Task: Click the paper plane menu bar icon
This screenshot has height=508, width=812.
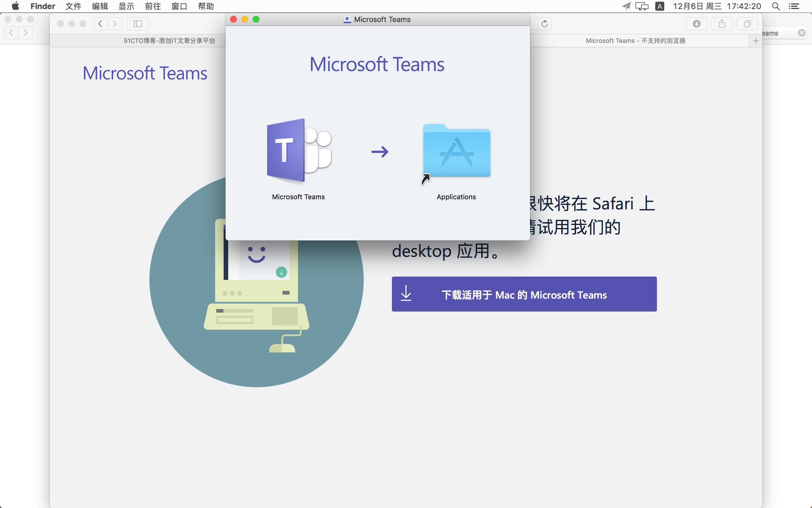Action: coord(626,6)
